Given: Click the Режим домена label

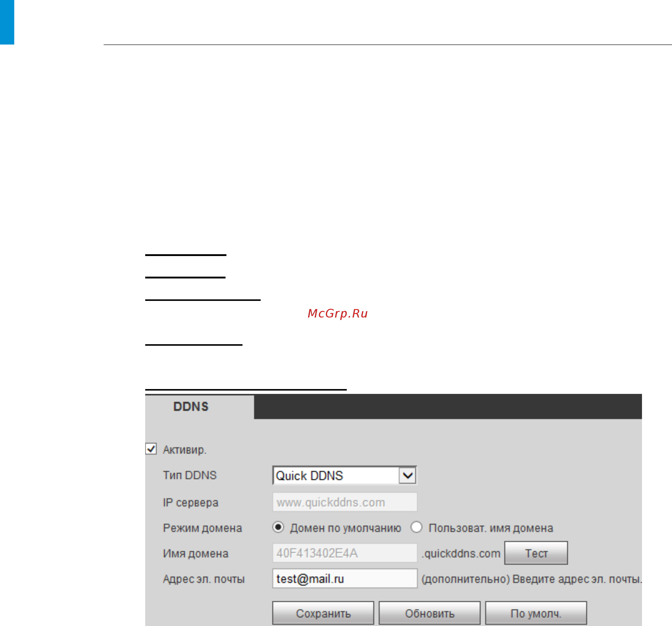Looking at the screenshot, I should (x=202, y=528).
